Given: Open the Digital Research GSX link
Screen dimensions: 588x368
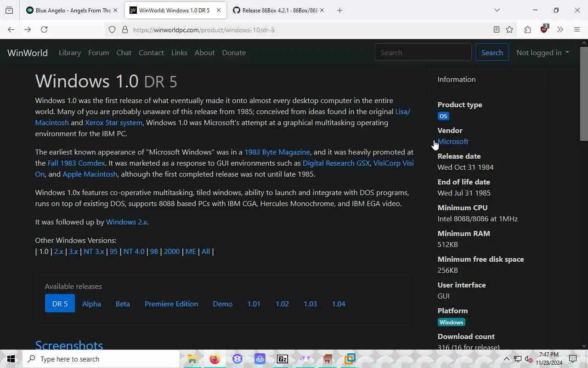Looking at the screenshot, I should [336, 163].
